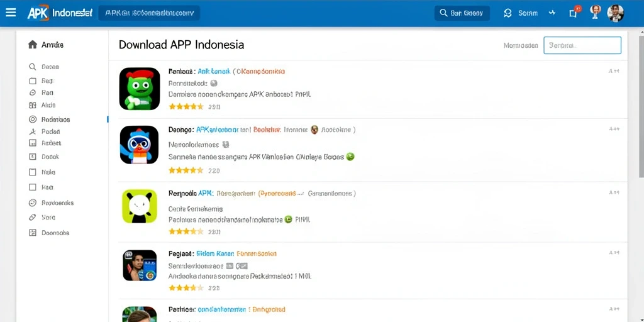Open the partially visible fifth app thumbnail
The image size is (644, 322).
coord(140,314)
